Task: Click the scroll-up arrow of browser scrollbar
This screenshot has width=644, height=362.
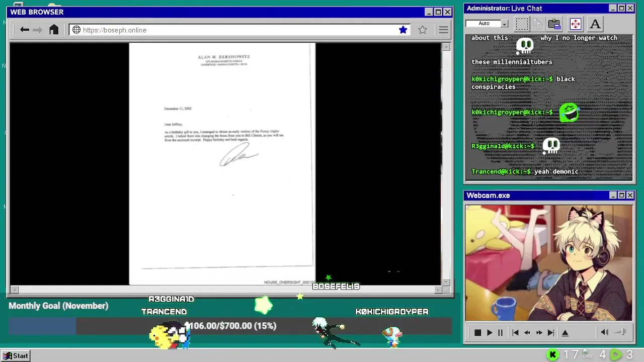Action: (x=446, y=47)
